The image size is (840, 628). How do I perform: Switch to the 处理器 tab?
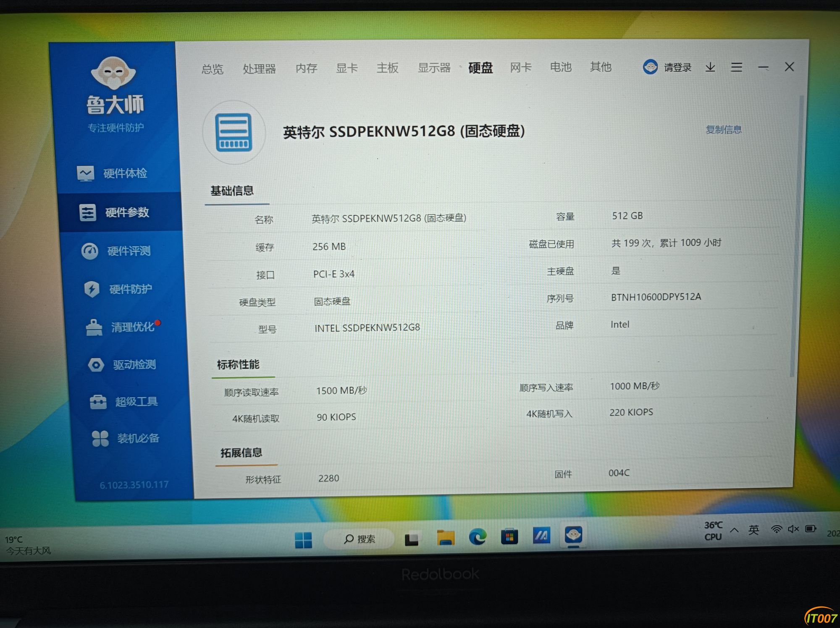tap(259, 69)
